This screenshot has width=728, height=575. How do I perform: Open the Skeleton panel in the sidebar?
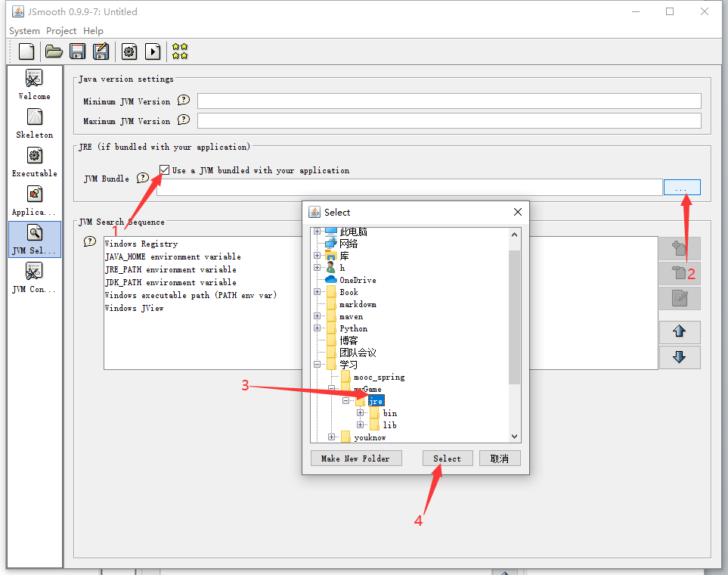tap(34, 123)
